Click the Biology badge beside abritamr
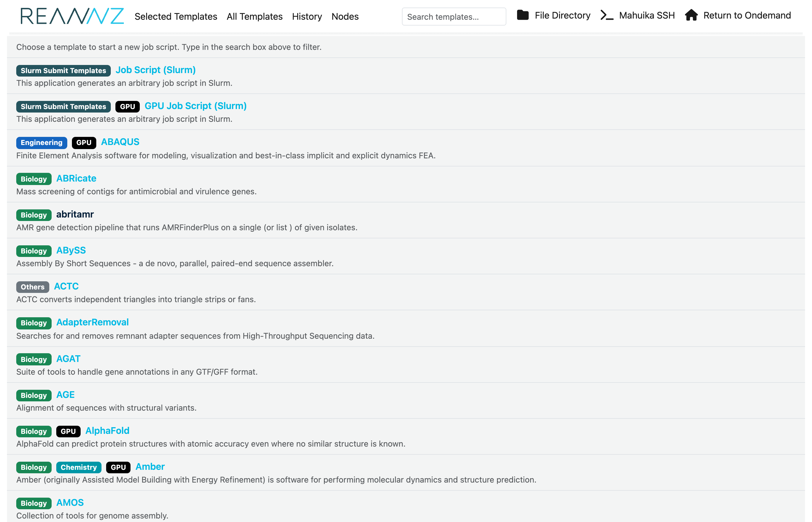 click(34, 215)
